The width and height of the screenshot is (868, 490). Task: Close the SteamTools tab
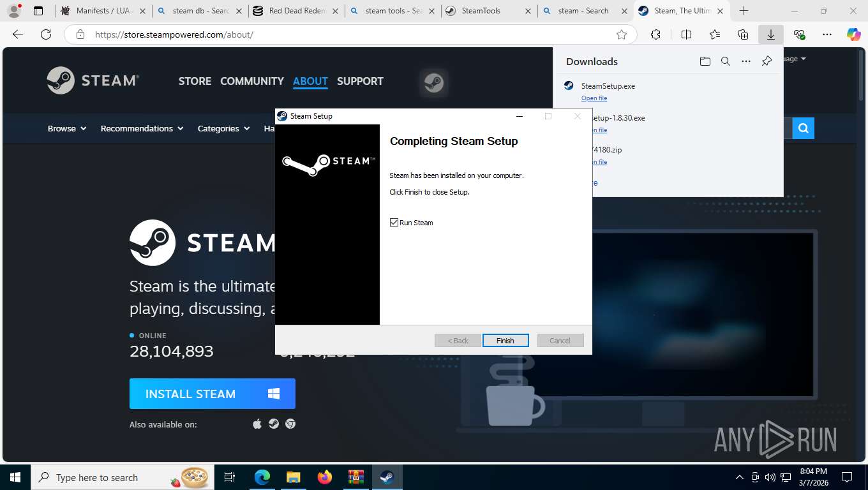(x=528, y=11)
